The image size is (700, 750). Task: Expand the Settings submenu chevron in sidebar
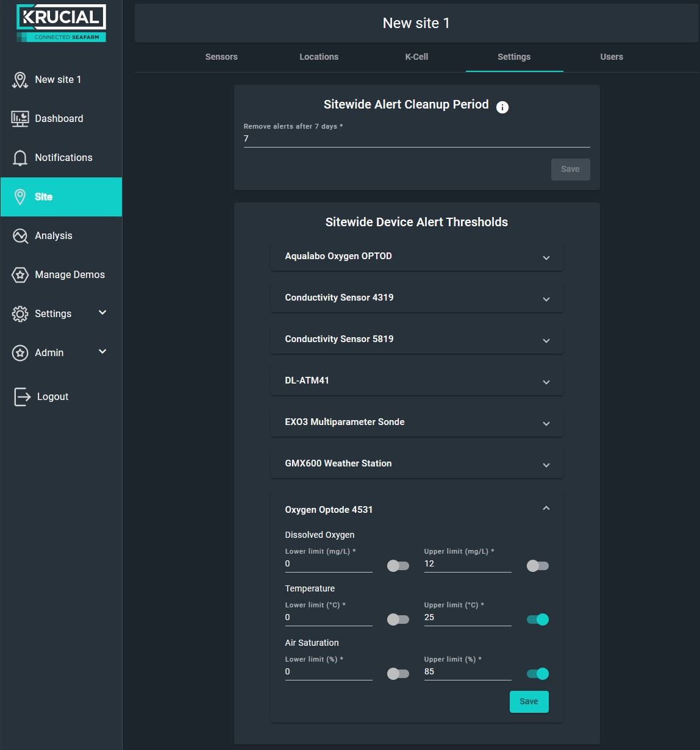click(102, 313)
